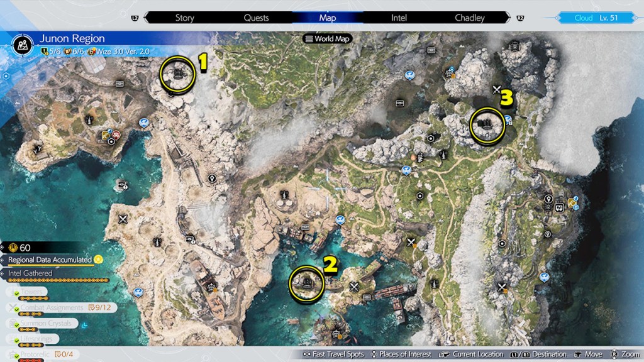Click the gold coins counter icon showing 60
The width and height of the screenshot is (644, 362).
tap(13, 248)
